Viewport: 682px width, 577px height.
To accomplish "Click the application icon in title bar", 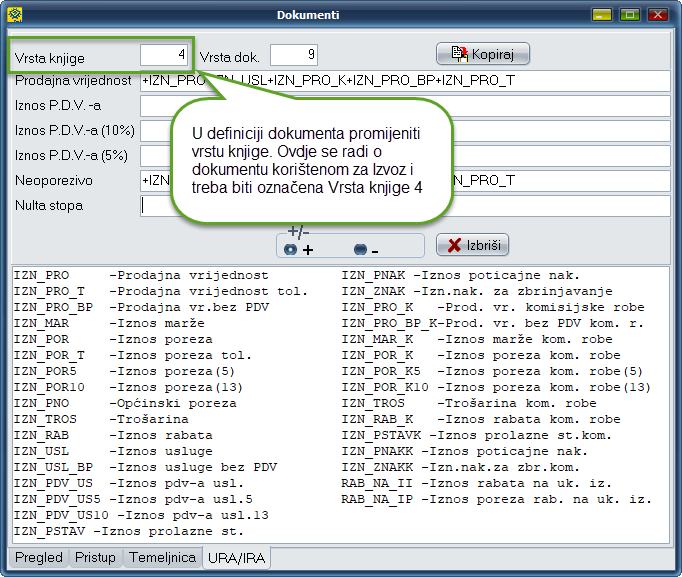I will [14, 15].
